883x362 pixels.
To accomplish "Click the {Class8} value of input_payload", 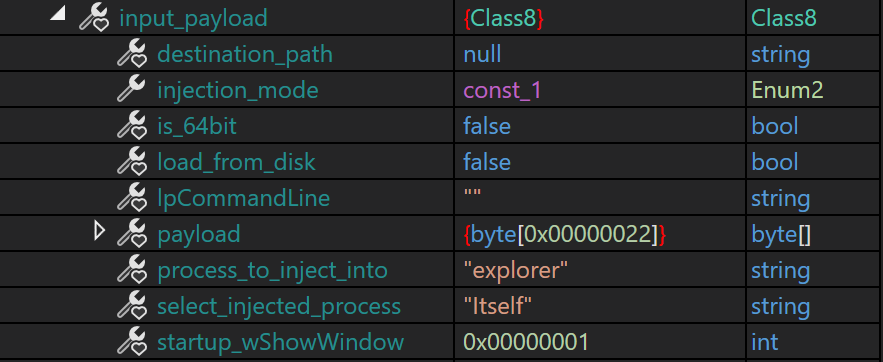I will click(503, 19).
